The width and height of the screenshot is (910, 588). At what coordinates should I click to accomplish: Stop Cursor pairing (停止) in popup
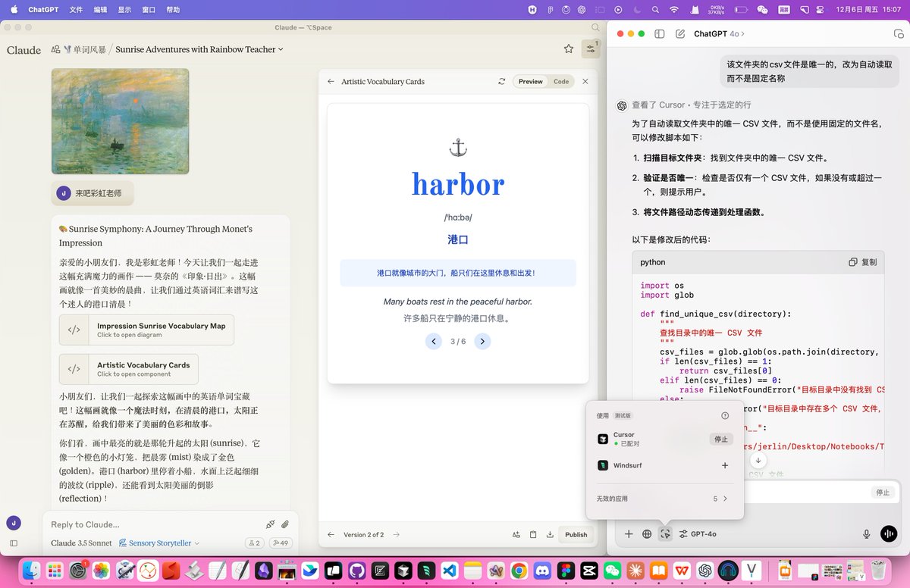pyautogui.click(x=721, y=439)
